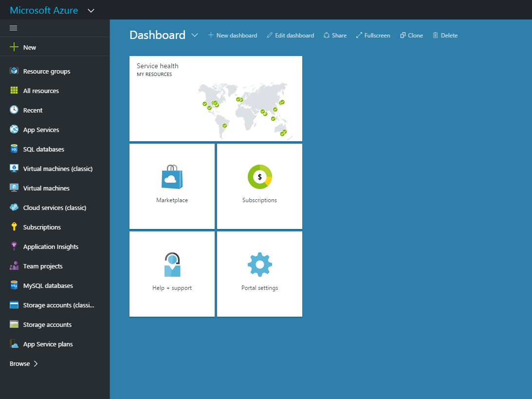Viewport: 532px width, 399px height.
Task: Toggle the hamburger menu to collapse sidebar
Action: click(x=13, y=28)
